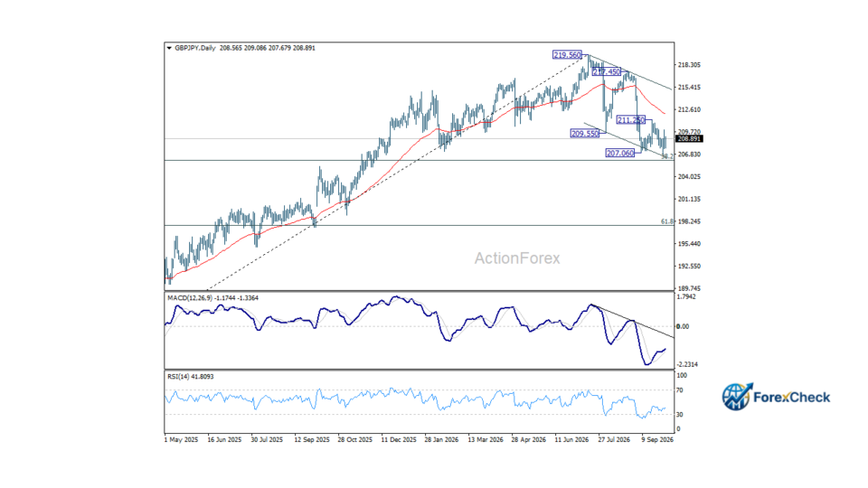Click the 195.440 price axis value
Screen dimensions: 868x488
[689, 244]
